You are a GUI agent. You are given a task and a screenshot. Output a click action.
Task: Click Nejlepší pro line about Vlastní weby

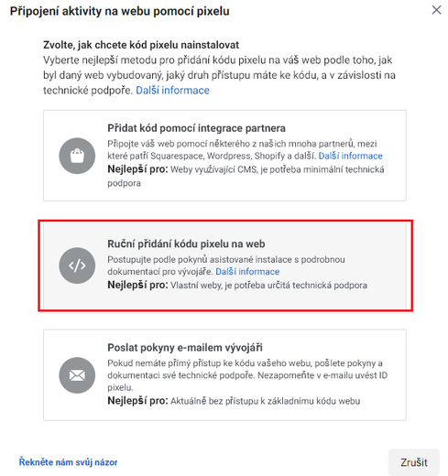point(237,285)
